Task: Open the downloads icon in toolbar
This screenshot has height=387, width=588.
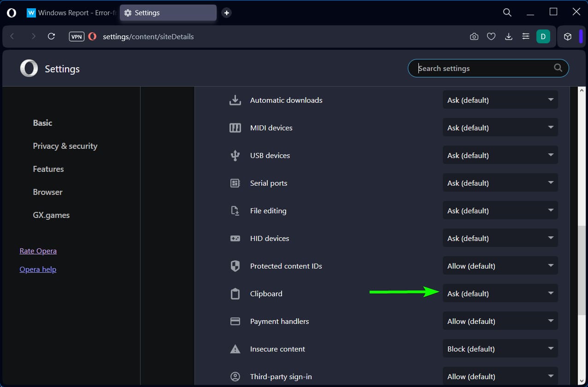Action: click(x=509, y=36)
